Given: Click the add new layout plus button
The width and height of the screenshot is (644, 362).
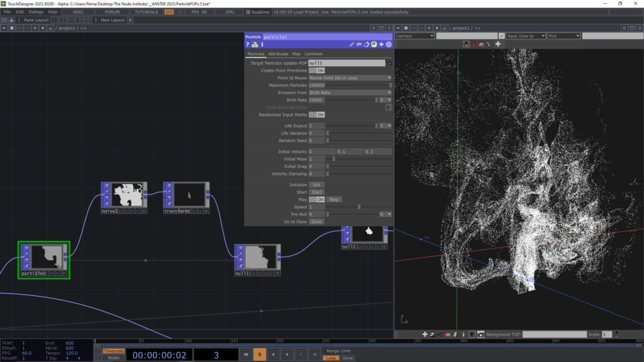Looking at the screenshot, I should pyautogui.click(x=130, y=20).
